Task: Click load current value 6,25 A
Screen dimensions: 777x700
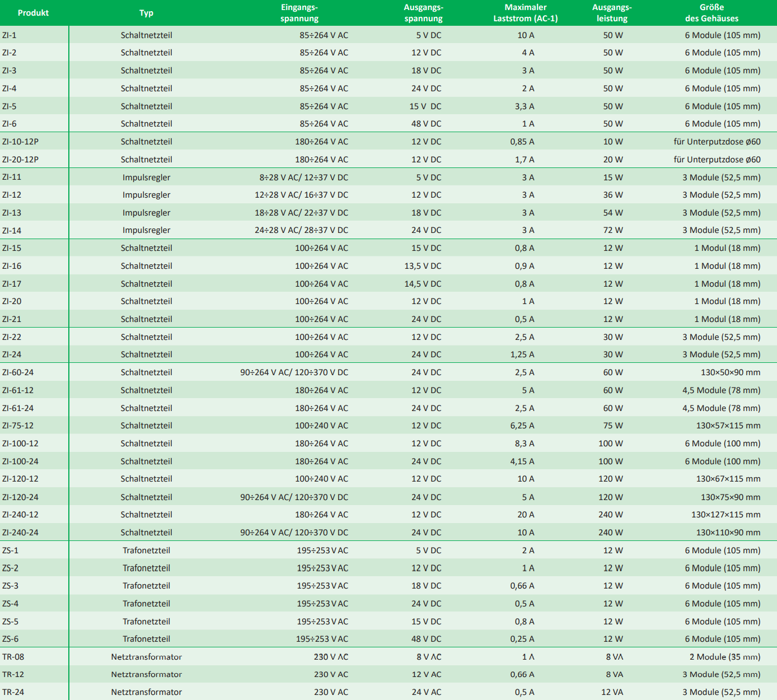Action: [x=522, y=426]
